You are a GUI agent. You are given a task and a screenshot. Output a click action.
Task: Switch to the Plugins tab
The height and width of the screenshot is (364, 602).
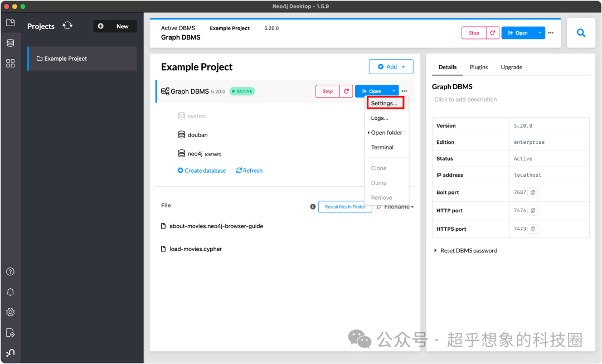478,67
